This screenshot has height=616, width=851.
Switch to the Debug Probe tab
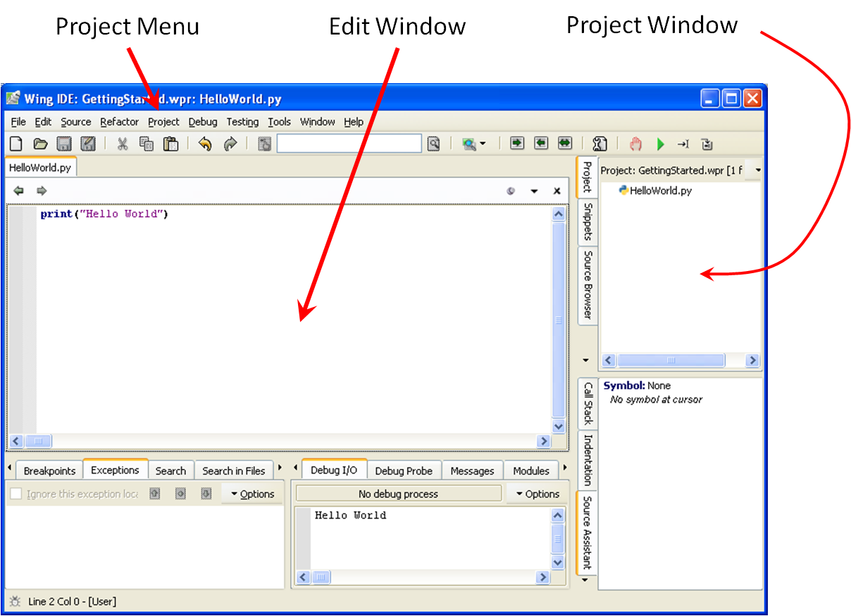point(404,471)
